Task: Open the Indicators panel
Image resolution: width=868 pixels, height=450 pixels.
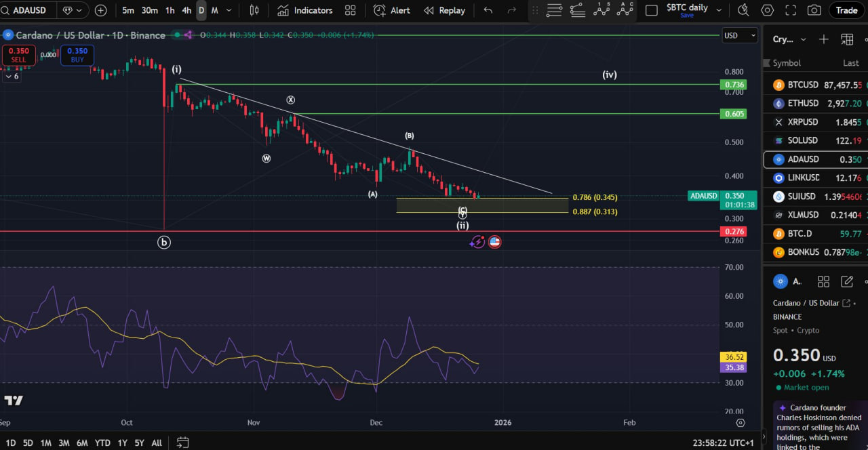Action: pos(304,10)
